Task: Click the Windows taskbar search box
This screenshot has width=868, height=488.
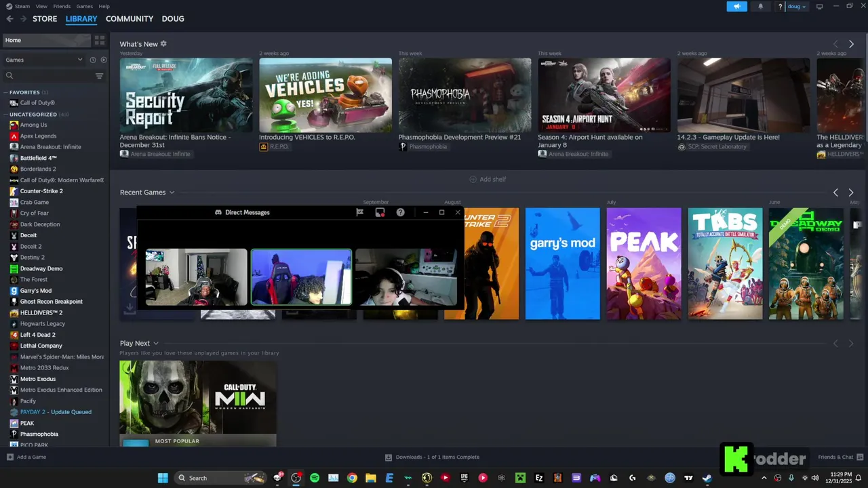Action: 221,478
